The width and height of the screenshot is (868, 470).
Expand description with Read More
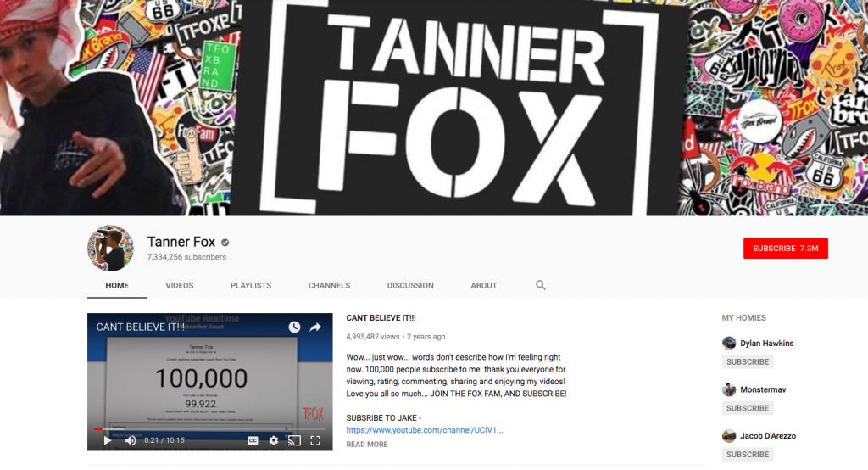tap(367, 445)
